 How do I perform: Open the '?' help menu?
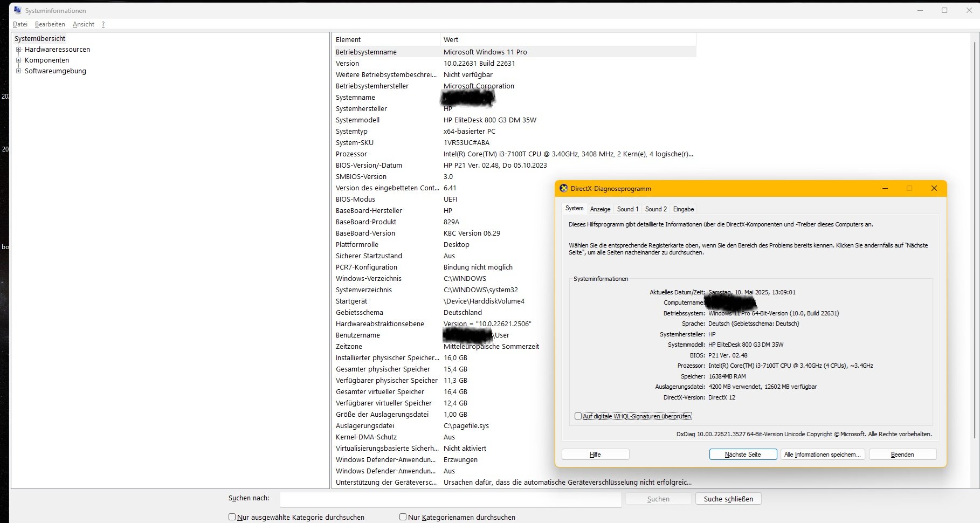103,24
